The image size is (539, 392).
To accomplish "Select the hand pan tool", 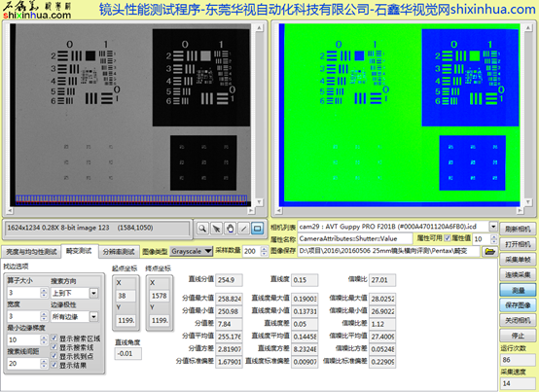I will point(230,229).
